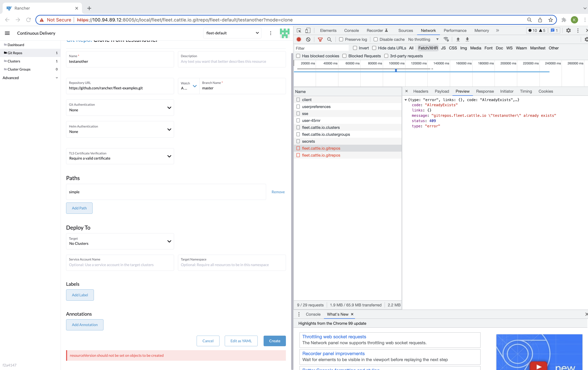This screenshot has height=370, width=588.
Task: Stop recording network log
Action: (299, 39)
